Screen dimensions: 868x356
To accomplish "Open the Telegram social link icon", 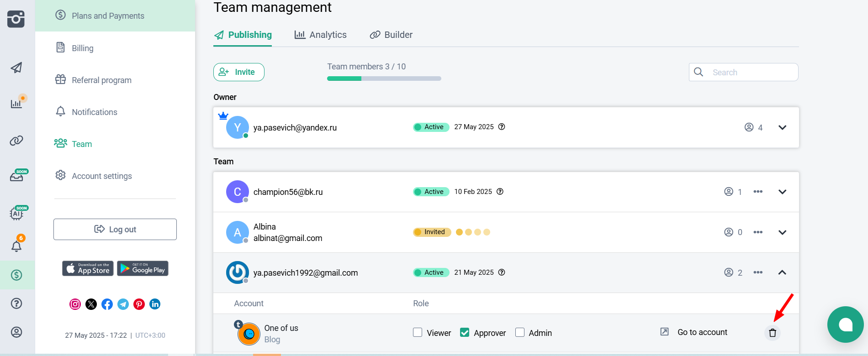I will [x=123, y=304].
